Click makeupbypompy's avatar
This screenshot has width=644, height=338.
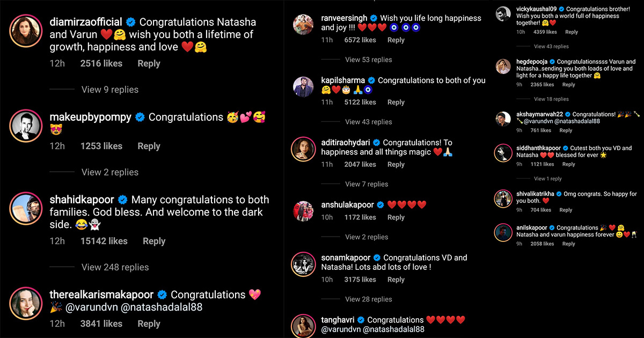[x=26, y=127]
